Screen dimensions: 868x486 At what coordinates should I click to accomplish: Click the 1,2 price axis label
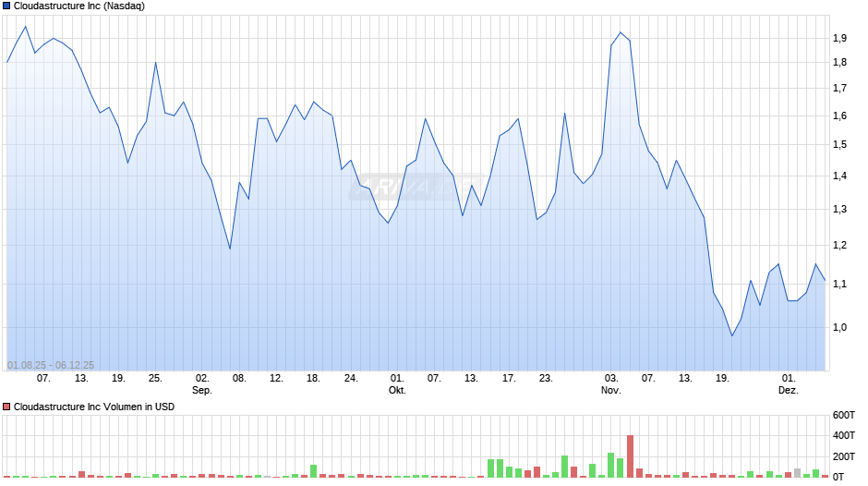tap(839, 246)
